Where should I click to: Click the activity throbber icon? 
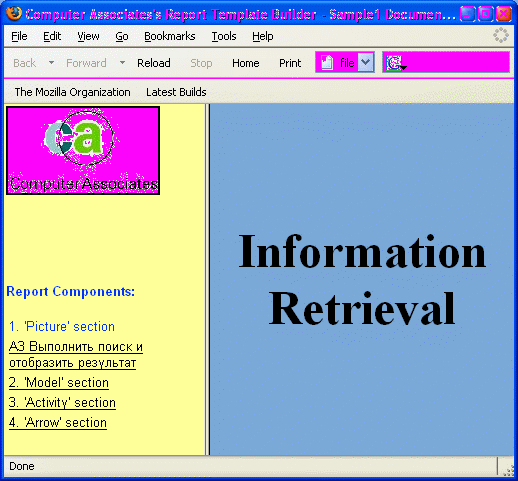(x=501, y=35)
